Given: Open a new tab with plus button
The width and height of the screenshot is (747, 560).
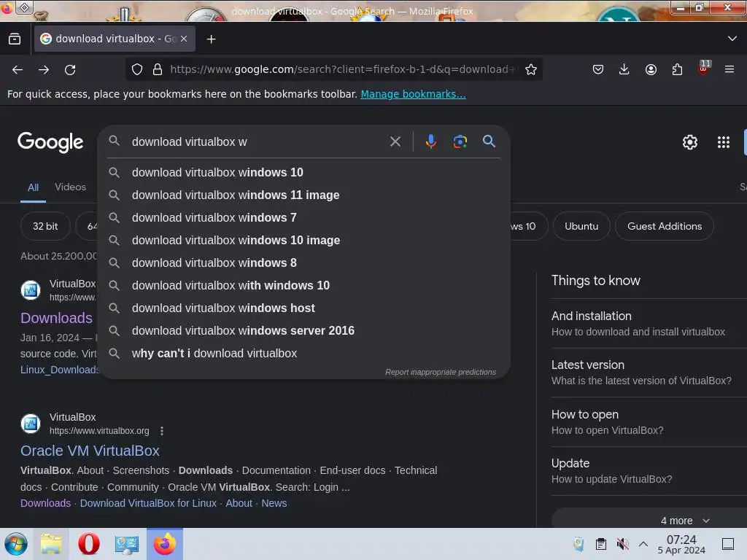Looking at the screenshot, I should pos(211,39).
